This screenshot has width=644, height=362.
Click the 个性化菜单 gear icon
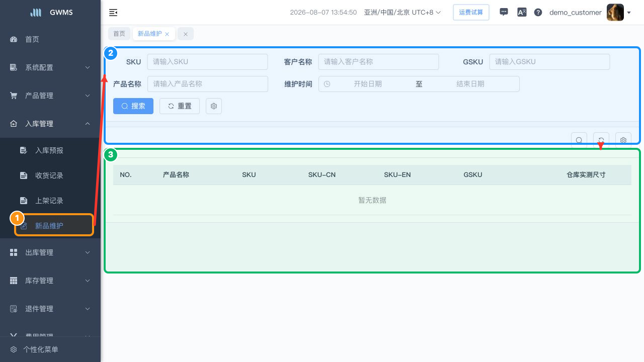click(14, 349)
